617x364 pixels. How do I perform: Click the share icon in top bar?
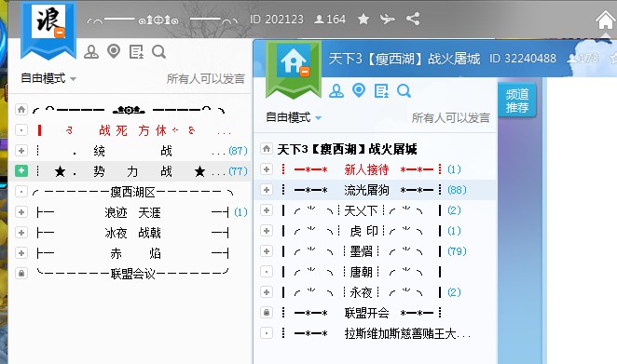(413, 19)
